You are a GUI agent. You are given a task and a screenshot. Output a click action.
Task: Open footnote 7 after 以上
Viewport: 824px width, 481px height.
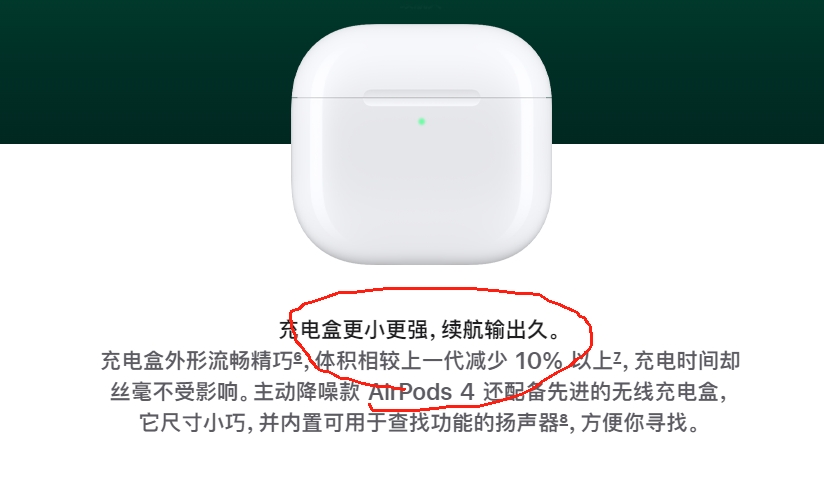pos(617,357)
